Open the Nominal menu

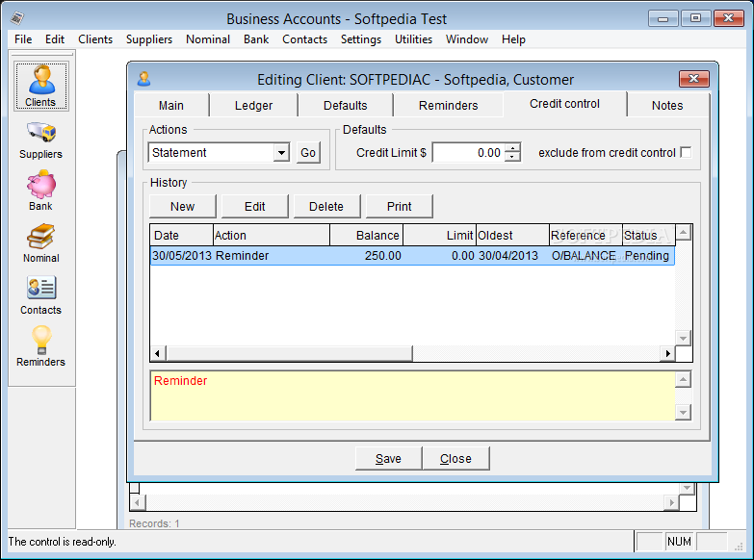[x=208, y=39]
